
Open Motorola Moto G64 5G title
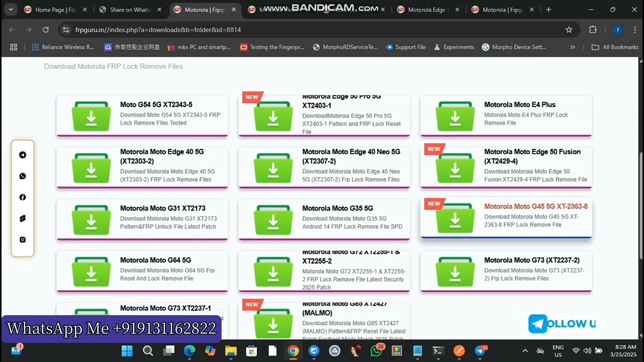pos(155,260)
